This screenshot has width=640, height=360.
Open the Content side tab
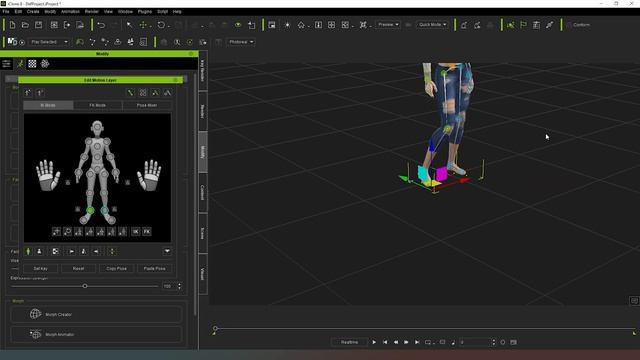click(202, 193)
